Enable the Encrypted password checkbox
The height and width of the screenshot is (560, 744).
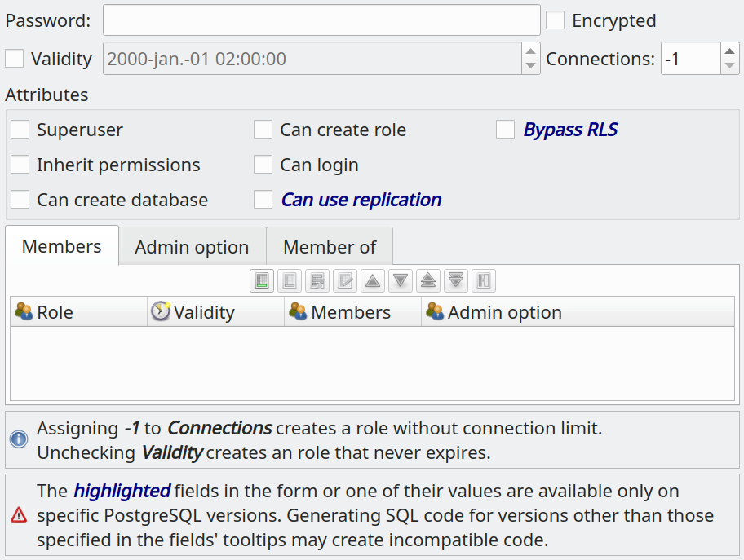coord(556,20)
